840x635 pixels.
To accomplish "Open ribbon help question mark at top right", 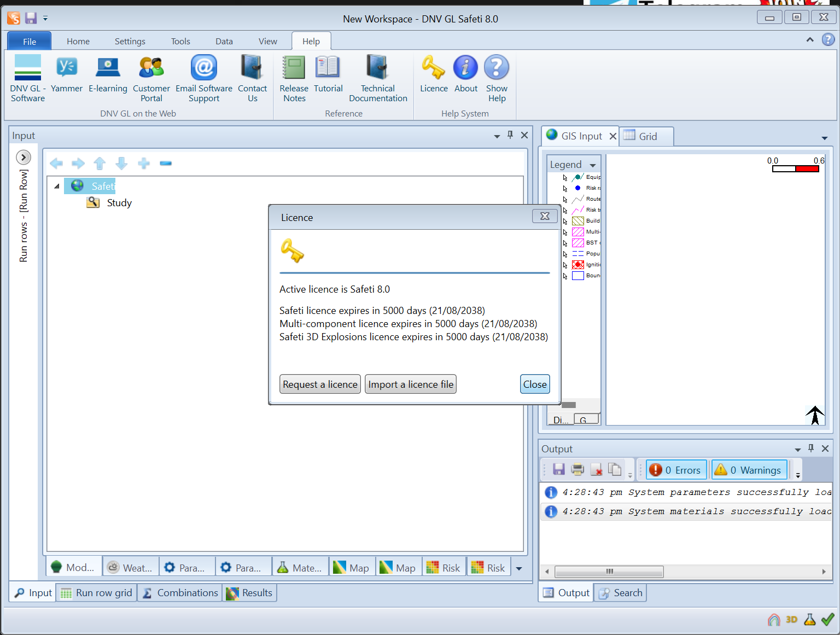I will pyautogui.click(x=828, y=39).
